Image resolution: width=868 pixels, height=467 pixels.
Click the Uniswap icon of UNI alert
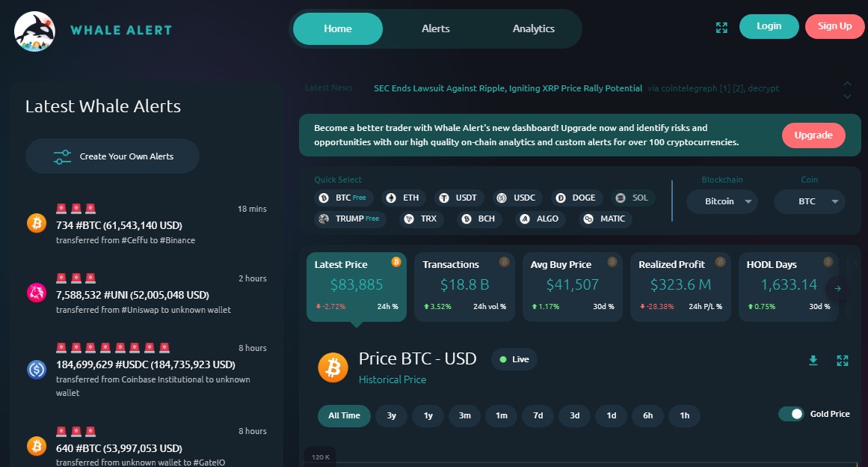tap(37, 293)
